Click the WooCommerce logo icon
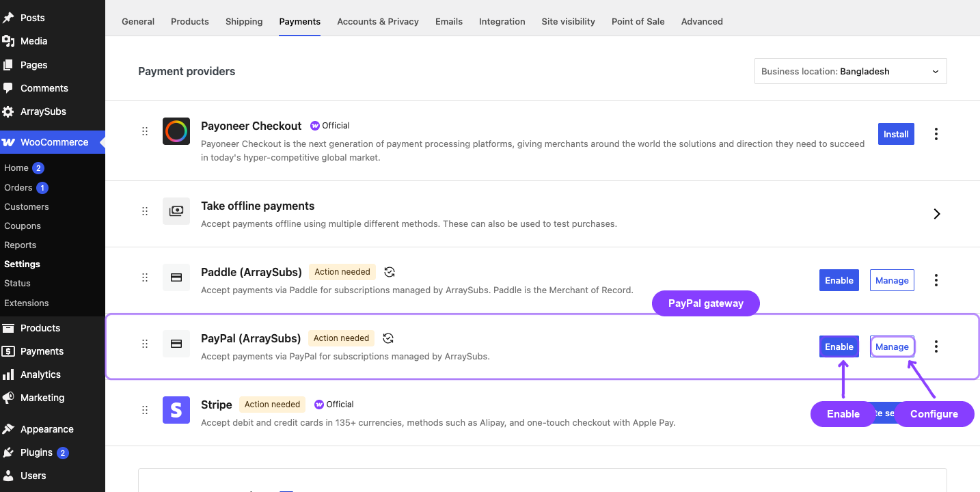This screenshot has width=980, height=492. click(x=9, y=142)
